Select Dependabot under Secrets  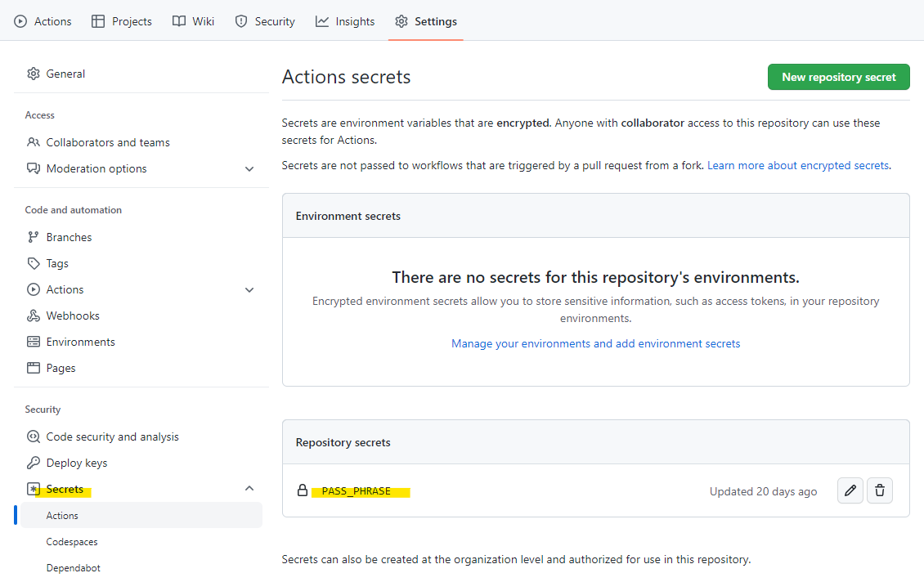[x=74, y=568]
